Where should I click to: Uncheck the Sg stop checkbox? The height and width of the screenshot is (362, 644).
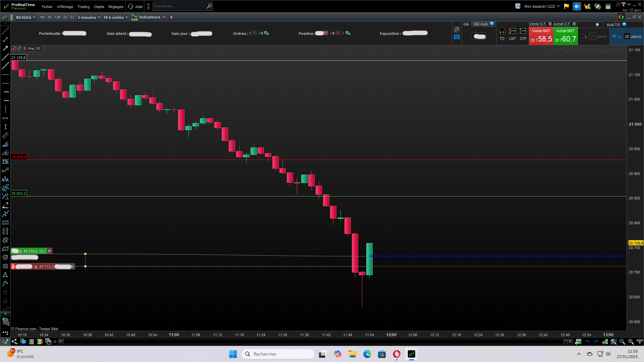pyautogui.click(x=614, y=37)
